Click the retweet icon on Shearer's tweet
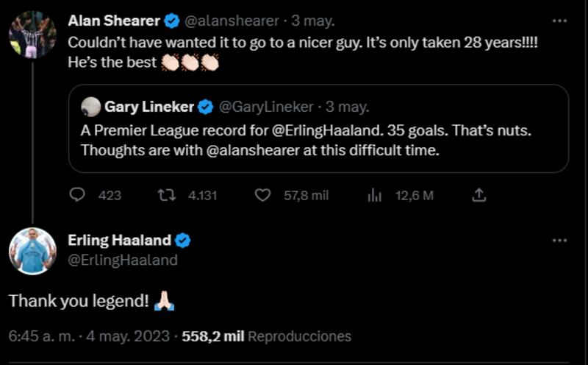The width and height of the screenshot is (588, 365). point(167,195)
